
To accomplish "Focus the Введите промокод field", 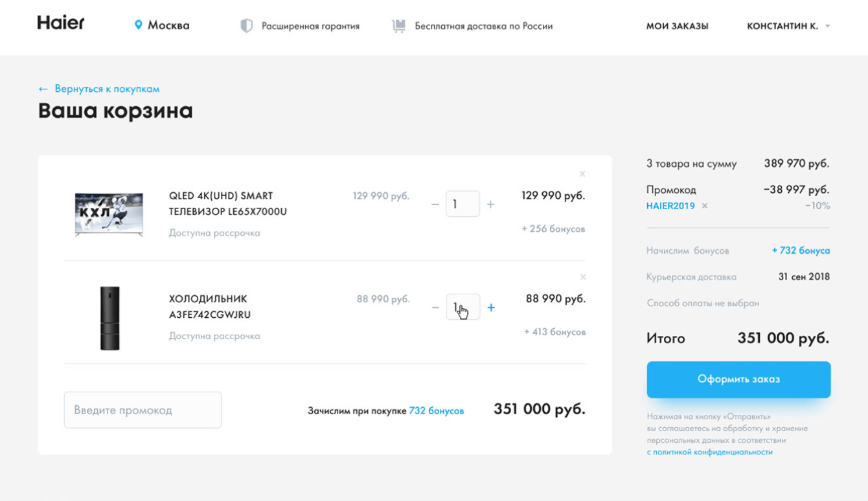I will click(143, 410).
